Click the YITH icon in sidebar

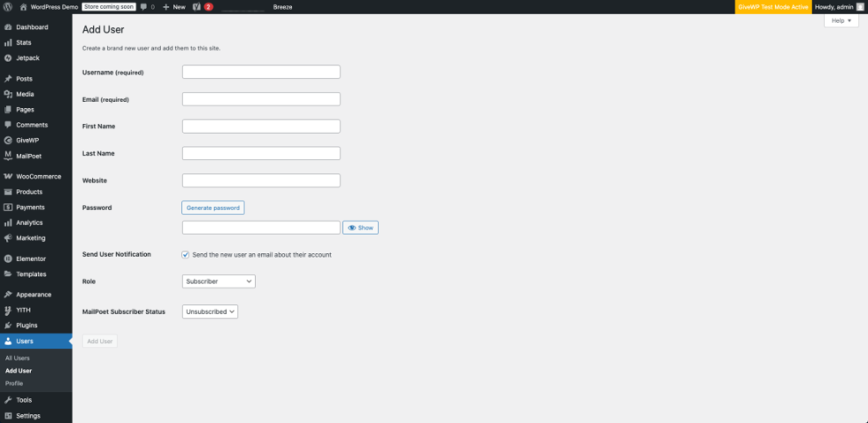8,310
